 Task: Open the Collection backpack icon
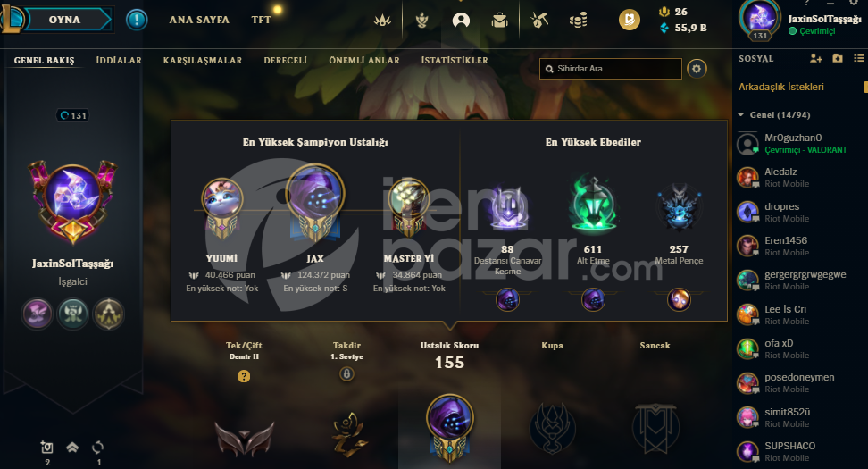499,21
